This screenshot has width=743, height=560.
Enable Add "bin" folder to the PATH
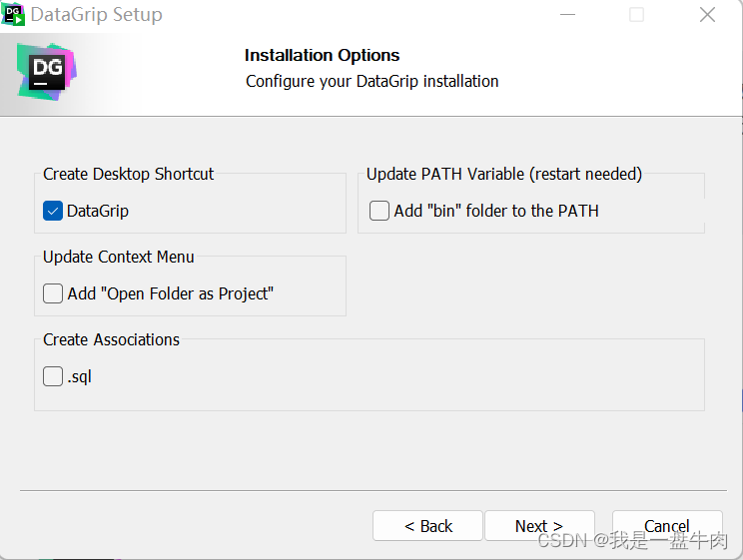coord(379,211)
